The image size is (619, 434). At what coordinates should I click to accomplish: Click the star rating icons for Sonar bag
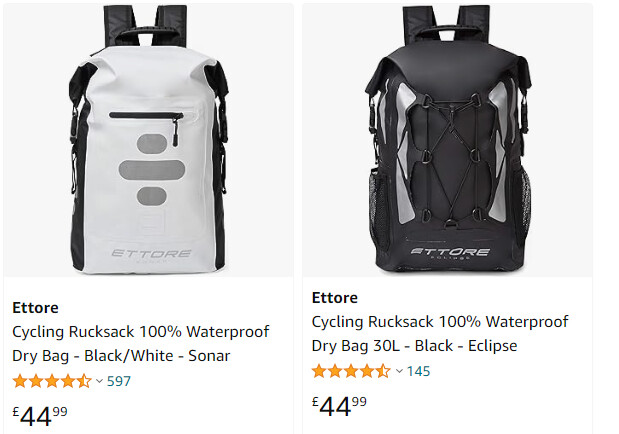52,381
